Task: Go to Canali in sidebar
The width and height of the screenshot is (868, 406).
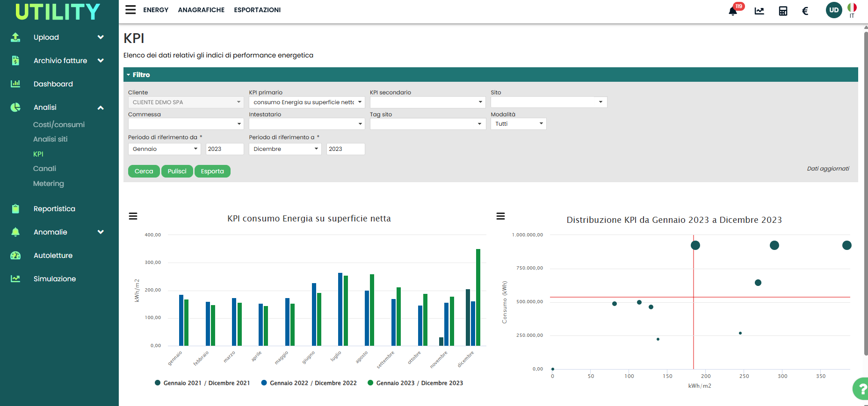Action: click(x=45, y=169)
